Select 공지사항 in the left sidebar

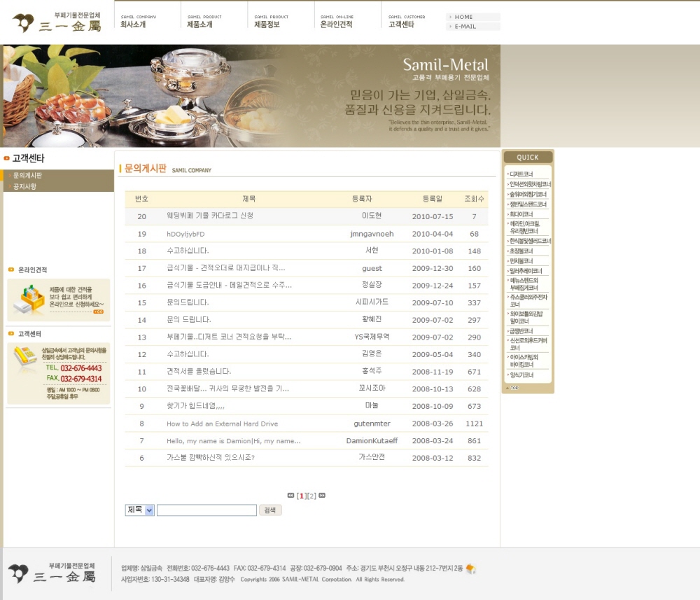[25, 186]
